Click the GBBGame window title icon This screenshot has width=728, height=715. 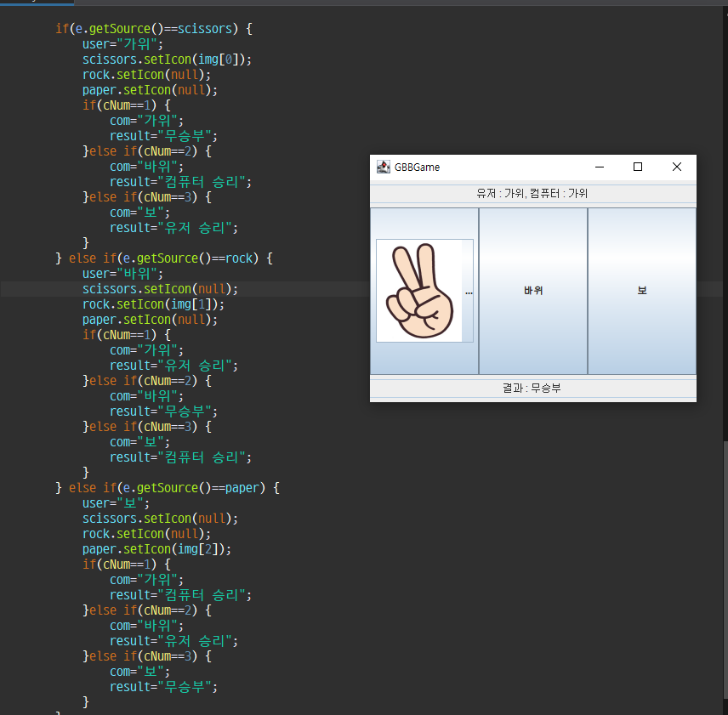tap(383, 167)
